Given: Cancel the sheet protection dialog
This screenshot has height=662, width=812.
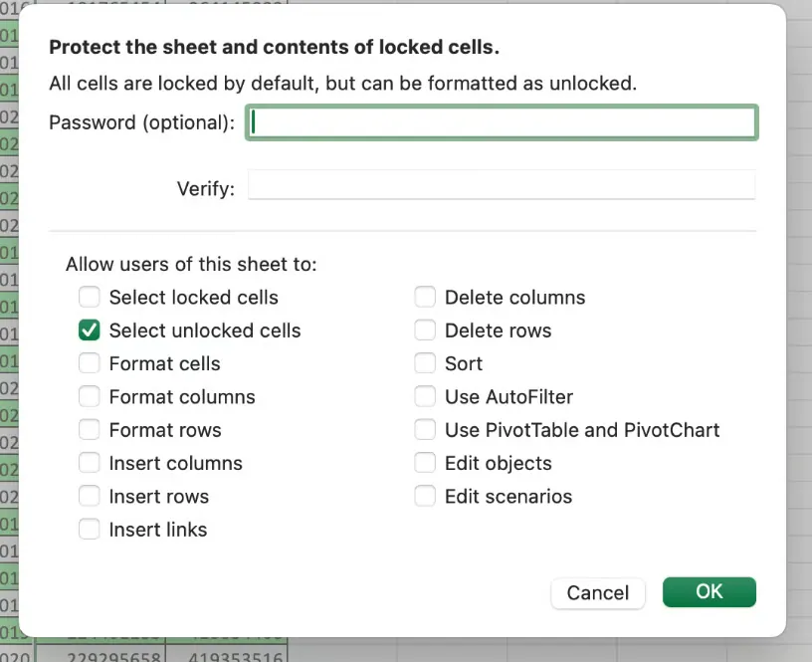Looking at the screenshot, I should click(x=597, y=591).
